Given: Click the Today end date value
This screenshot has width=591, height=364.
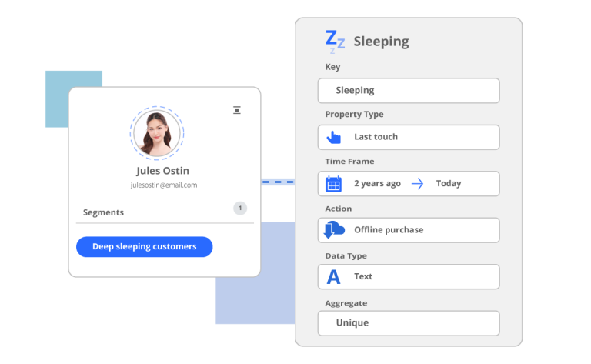Looking at the screenshot, I should click(x=449, y=184).
